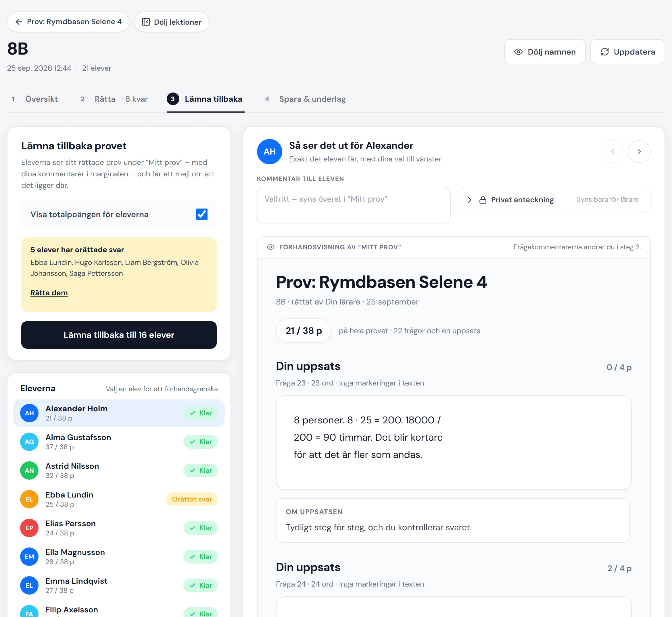Toggle the Dölj namnen eye icon
Screen dimensions: 672x617
518,52
